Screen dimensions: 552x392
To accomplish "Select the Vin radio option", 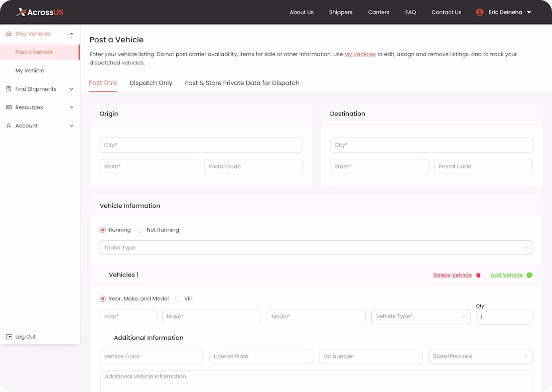I will (x=178, y=299).
